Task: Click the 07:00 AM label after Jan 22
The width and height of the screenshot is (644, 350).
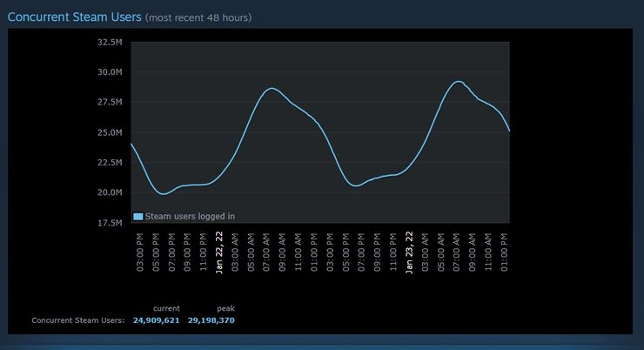Action: [266, 252]
